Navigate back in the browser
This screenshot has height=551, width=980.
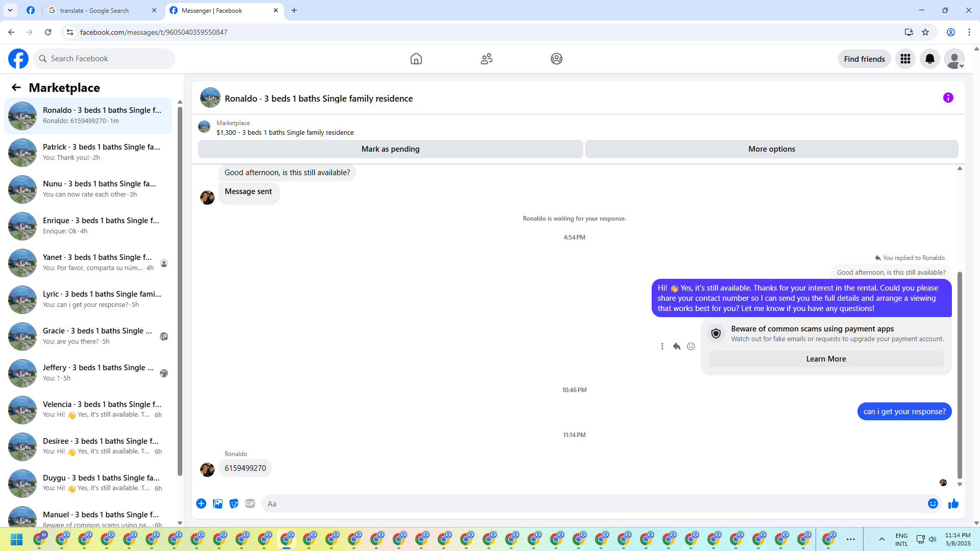[11, 32]
